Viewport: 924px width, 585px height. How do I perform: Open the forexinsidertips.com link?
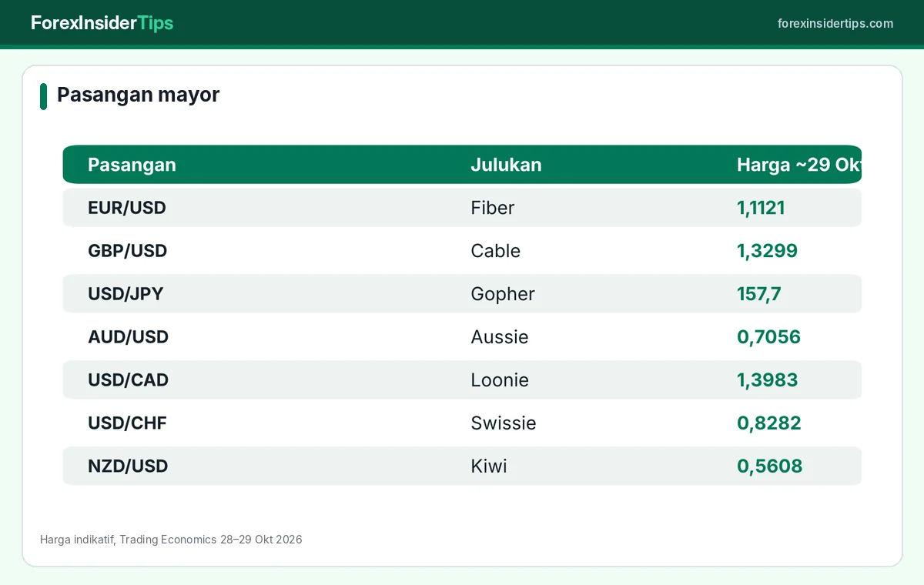point(835,23)
